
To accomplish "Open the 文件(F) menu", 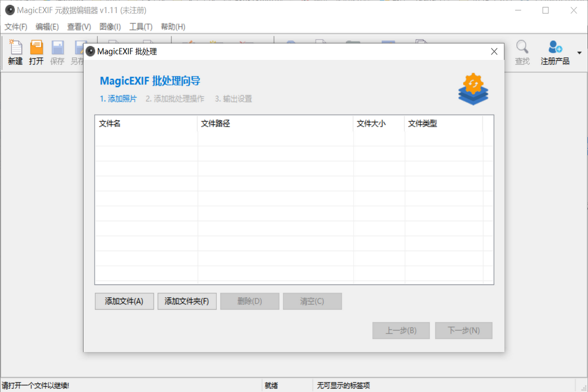I will 15,26.
